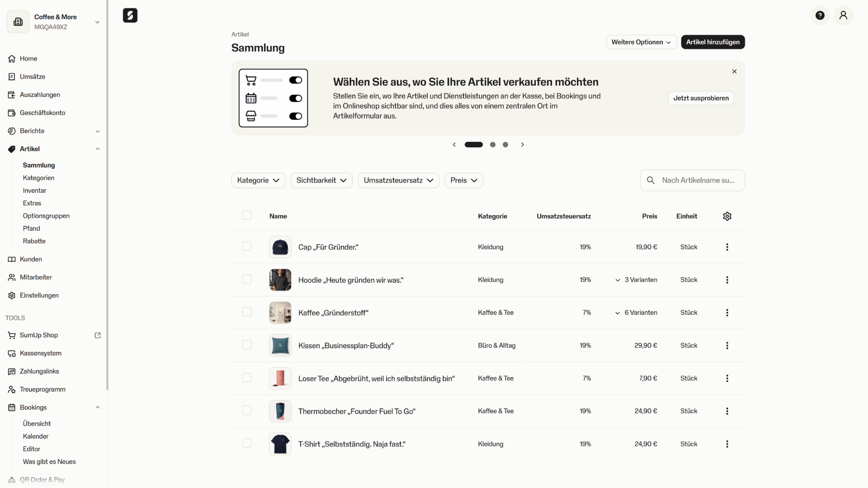Click the search magnifier icon
868x488 pixels.
tap(651, 180)
